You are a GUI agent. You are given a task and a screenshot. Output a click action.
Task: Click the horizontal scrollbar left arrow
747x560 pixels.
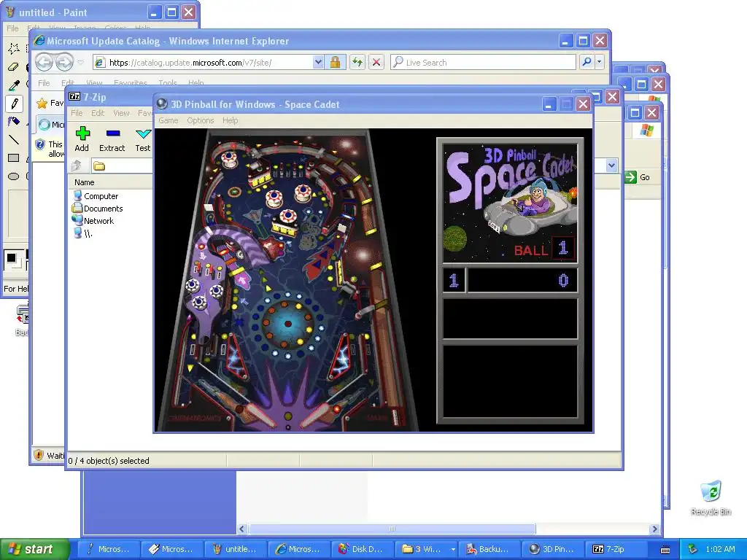tap(242, 529)
